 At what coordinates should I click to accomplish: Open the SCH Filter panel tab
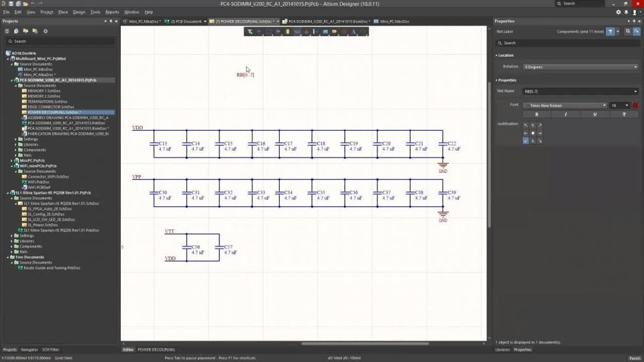click(50, 350)
